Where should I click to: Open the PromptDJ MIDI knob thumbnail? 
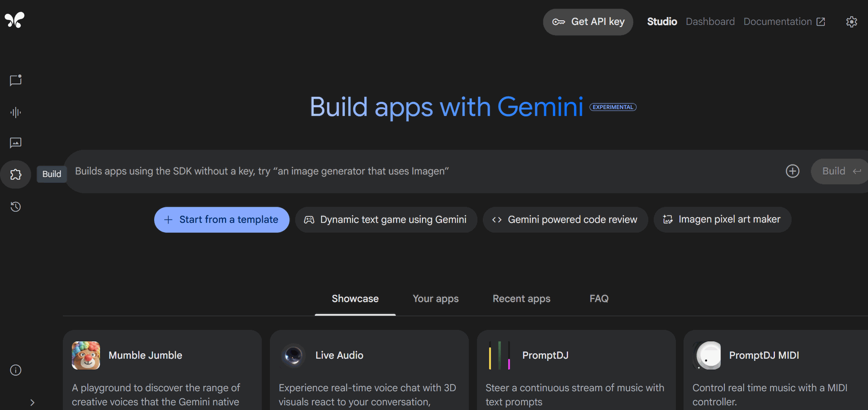click(707, 355)
